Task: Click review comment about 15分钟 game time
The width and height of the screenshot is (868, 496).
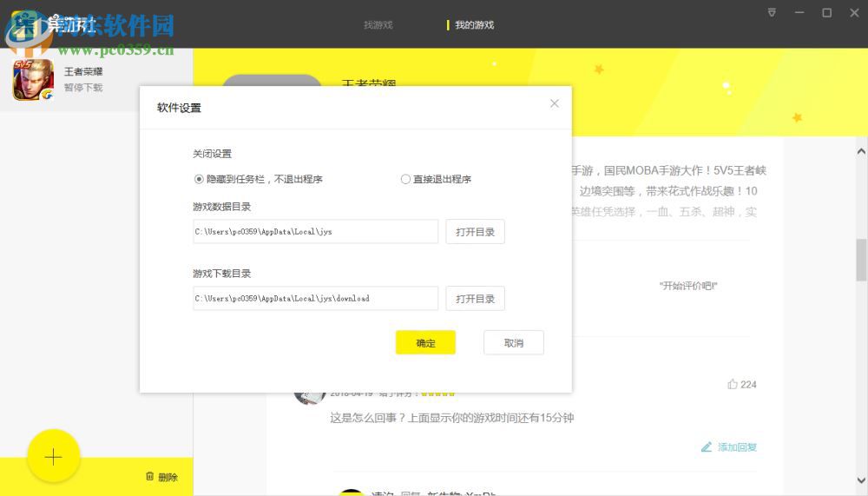Action: pyautogui.click(x=451, y=417)
